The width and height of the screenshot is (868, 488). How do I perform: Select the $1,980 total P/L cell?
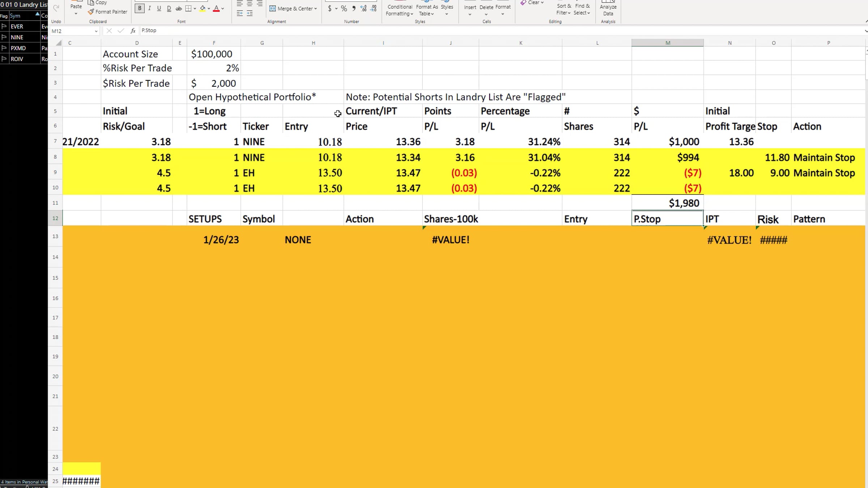click(668, 203)
